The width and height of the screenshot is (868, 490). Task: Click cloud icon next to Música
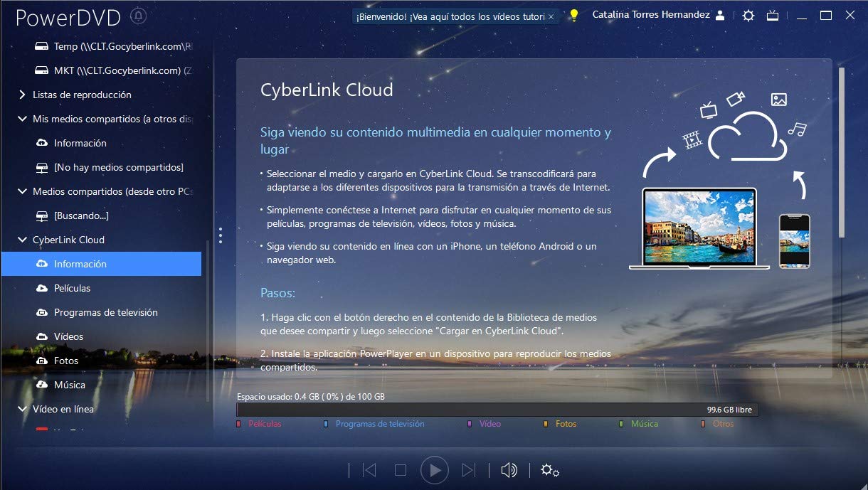tap(41, 385)
